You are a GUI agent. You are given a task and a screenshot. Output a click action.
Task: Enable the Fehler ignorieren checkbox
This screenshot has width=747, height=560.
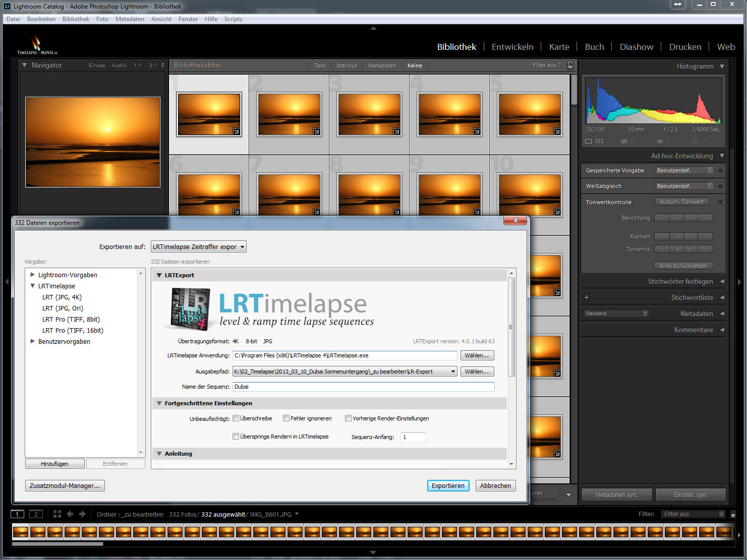pyautogui.click(x=286, y=418)
